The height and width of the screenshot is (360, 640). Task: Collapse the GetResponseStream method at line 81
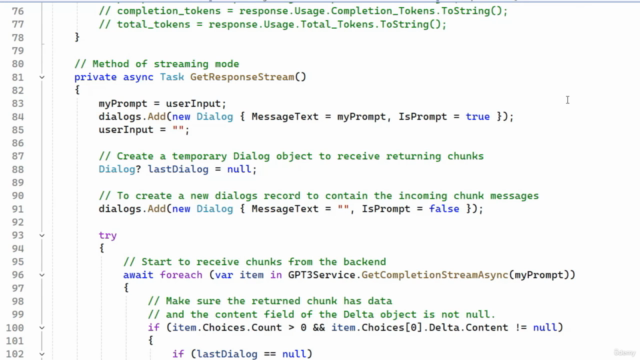(x=42, y=77)
